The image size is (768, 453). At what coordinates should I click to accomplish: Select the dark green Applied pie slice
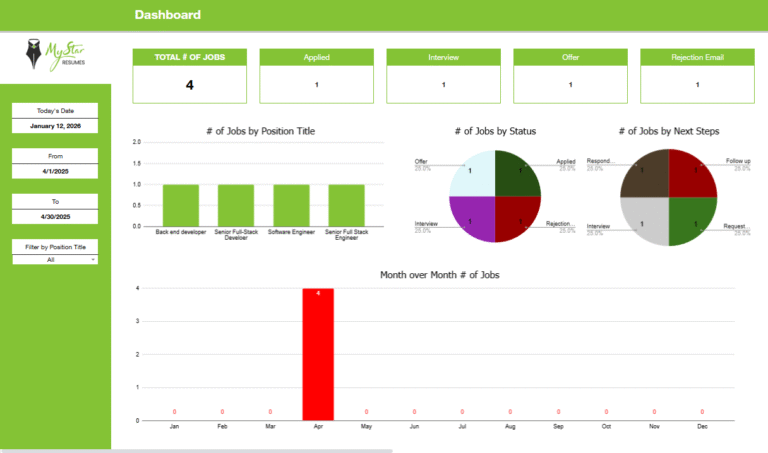517,173
